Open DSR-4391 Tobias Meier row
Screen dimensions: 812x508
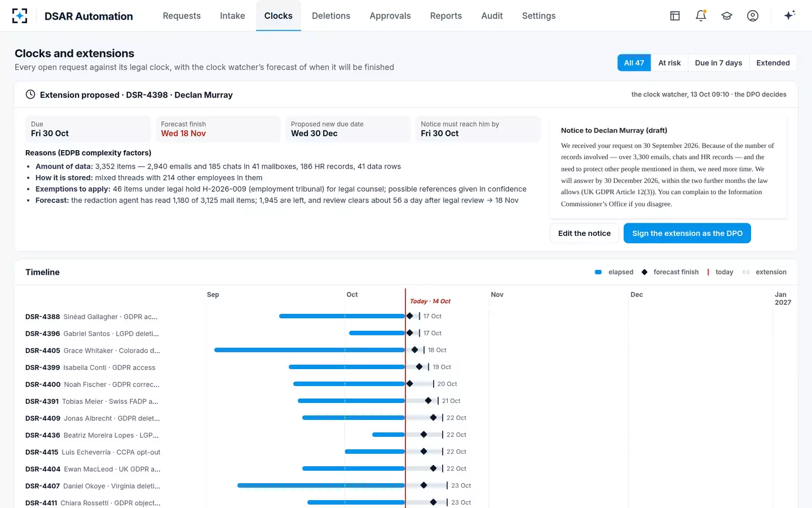92,401
